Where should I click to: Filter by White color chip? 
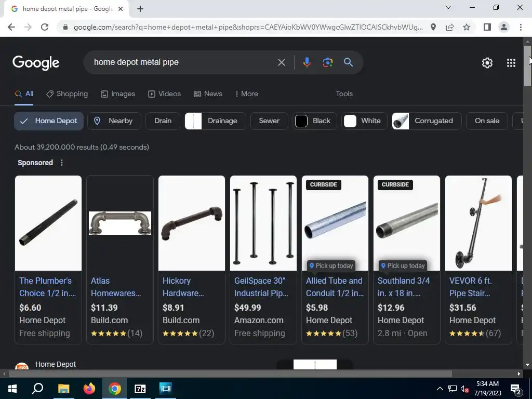tap(364, 121)
